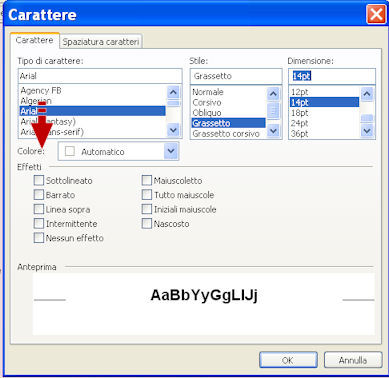
Task: Enable the Intermittente checkbox
Action: (x=39, y=223)
